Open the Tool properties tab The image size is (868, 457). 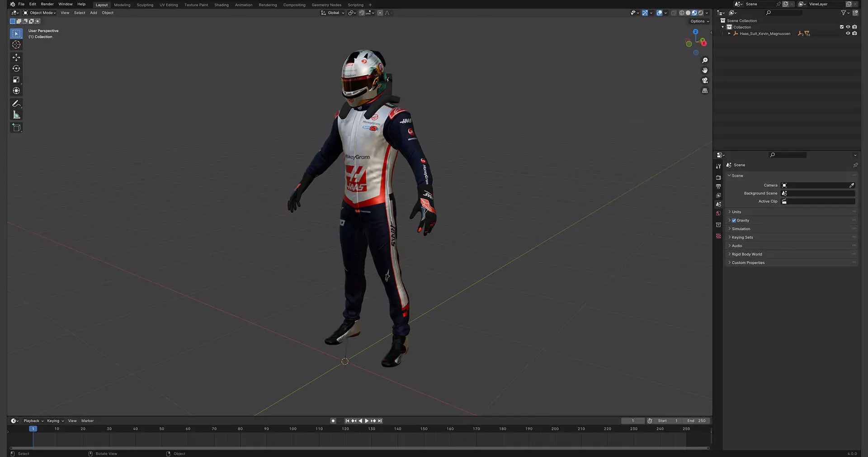(718, 166)
